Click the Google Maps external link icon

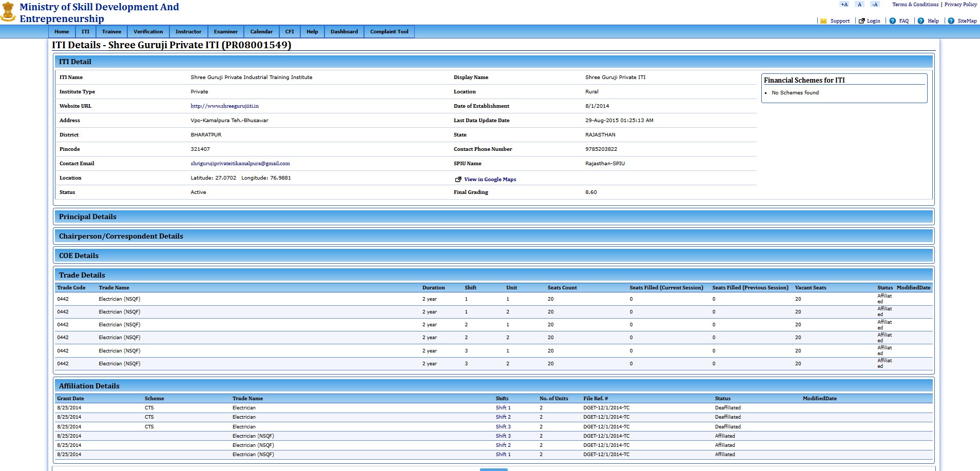(x=458, y=180)
